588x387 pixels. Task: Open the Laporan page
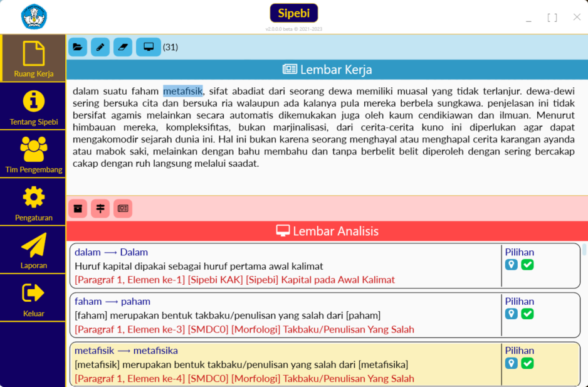tap(34, 250)
